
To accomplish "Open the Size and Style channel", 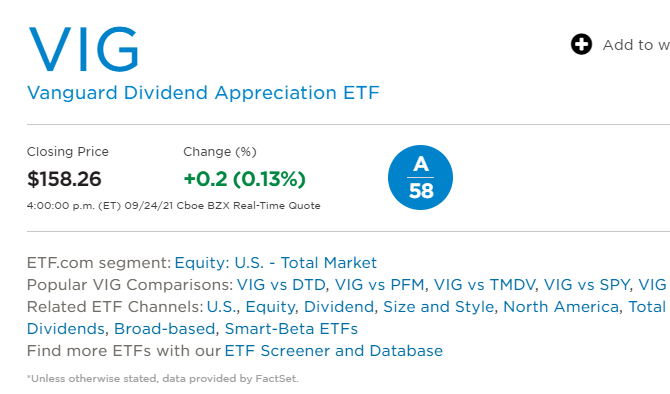I will click(438, 307).
